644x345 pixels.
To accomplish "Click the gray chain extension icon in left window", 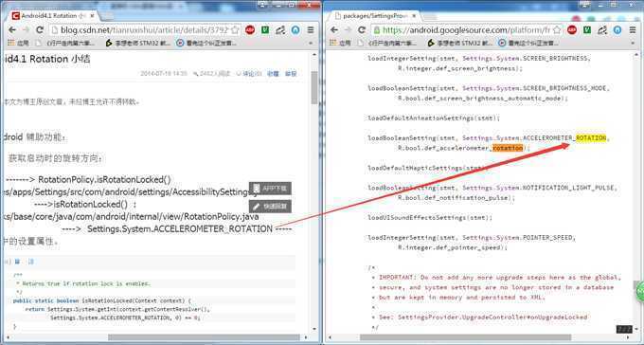I will (280, 29).
